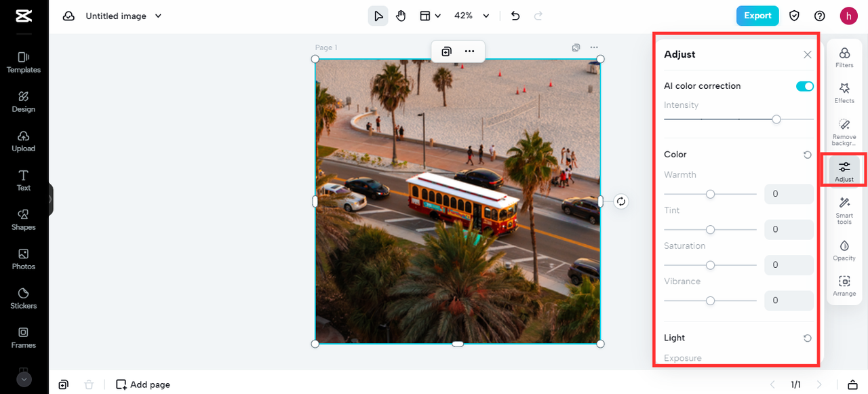Image resolution: width=868 pixels, height=394 pixels.
Task: Open the Frames panel
Action: click(24, 338)
